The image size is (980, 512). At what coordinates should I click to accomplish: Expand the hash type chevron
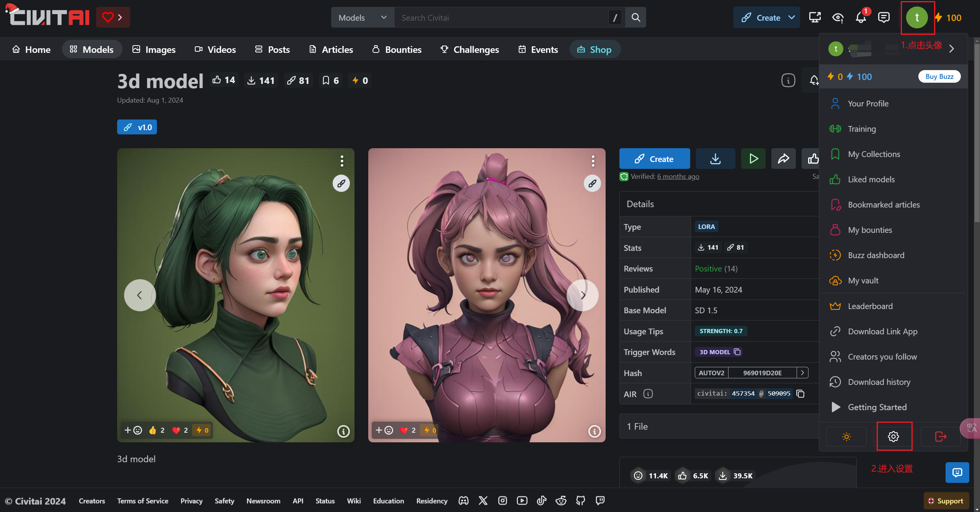802,373
